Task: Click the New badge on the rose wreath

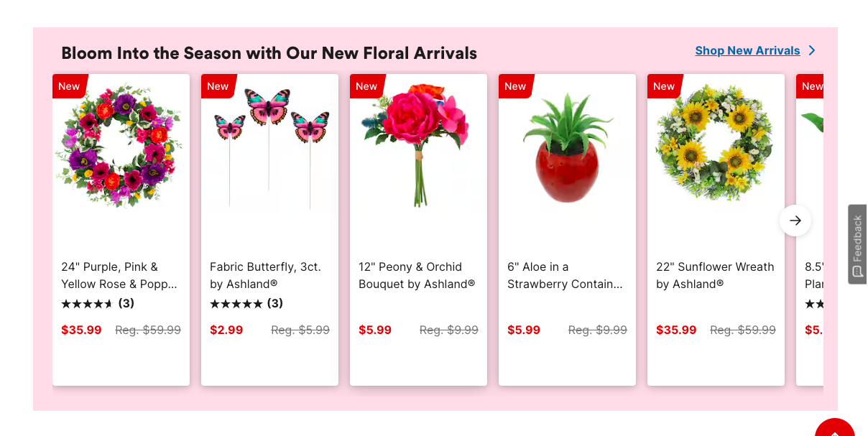Action: (69, 86)
